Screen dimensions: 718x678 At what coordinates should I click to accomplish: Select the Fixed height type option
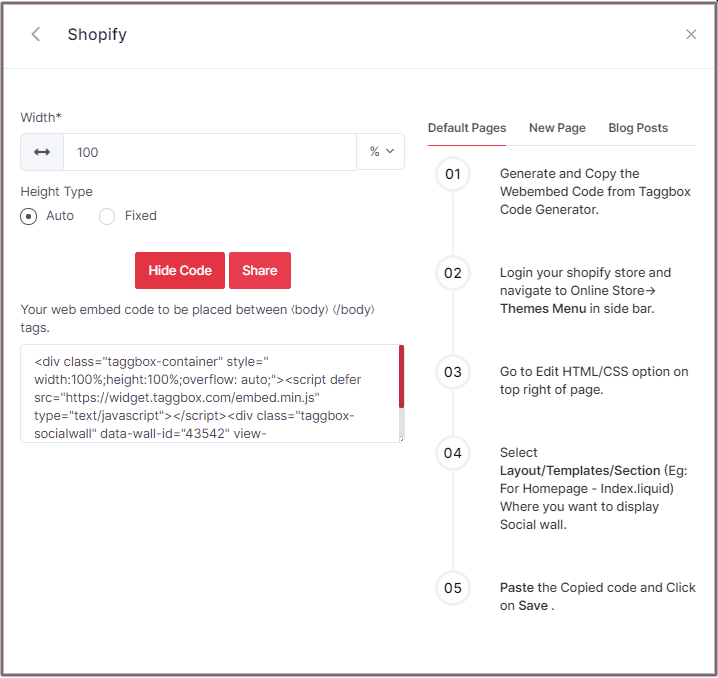tap(107, 216)
